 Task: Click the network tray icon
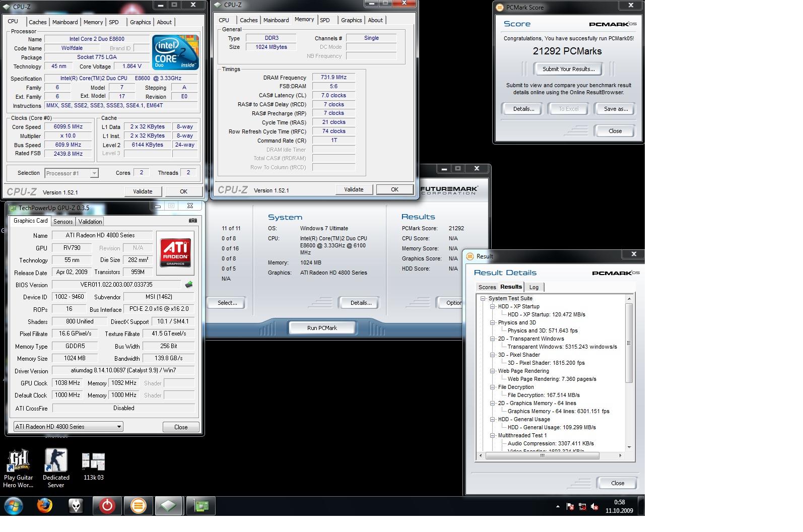(x=582, y=507)
